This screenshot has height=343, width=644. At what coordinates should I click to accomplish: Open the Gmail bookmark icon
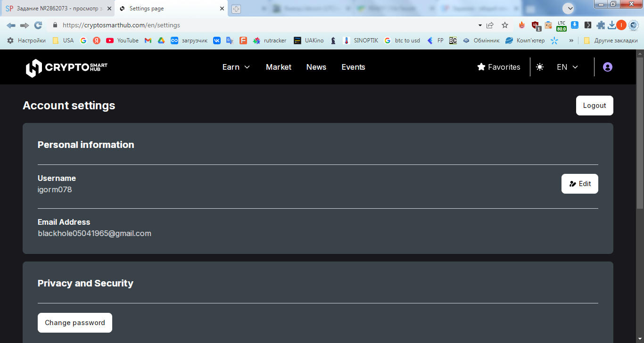tap(148, 41)
